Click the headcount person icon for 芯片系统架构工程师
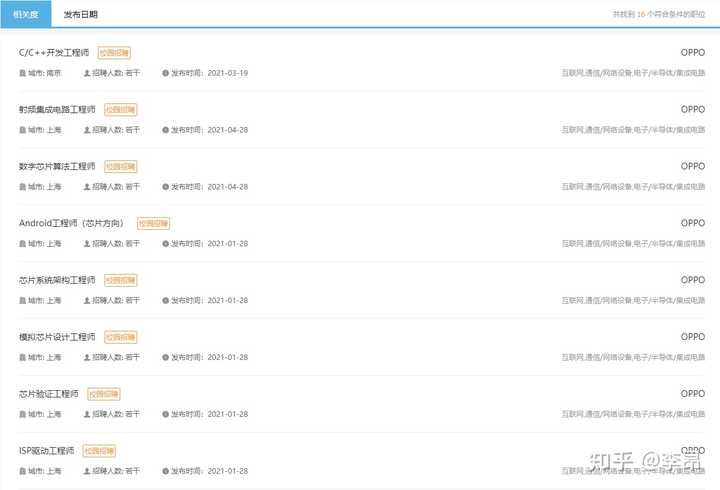This screenshot has width=720, height=490. 87,301
